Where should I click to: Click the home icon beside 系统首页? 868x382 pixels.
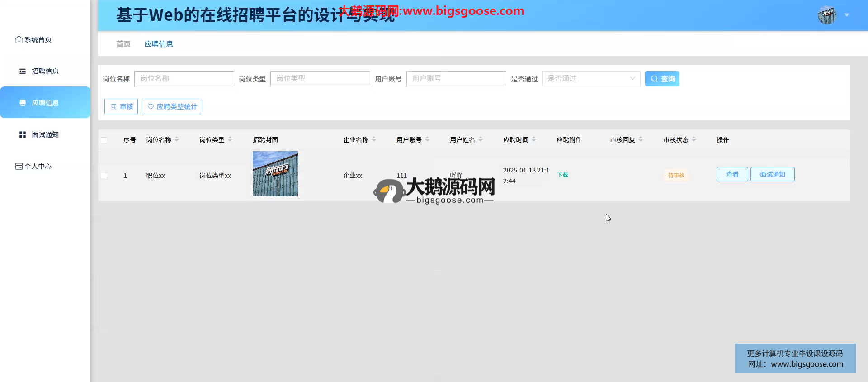point(19,40)
